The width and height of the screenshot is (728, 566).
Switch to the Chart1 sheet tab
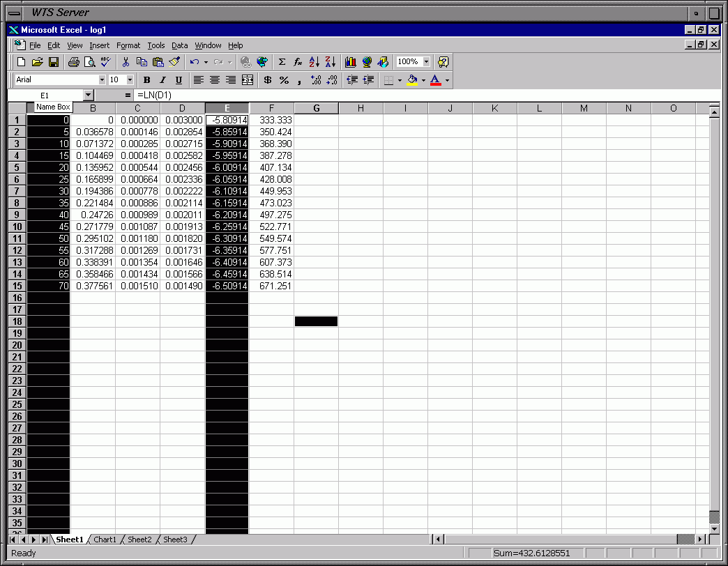pyautogui.click(x=105, y=539)
